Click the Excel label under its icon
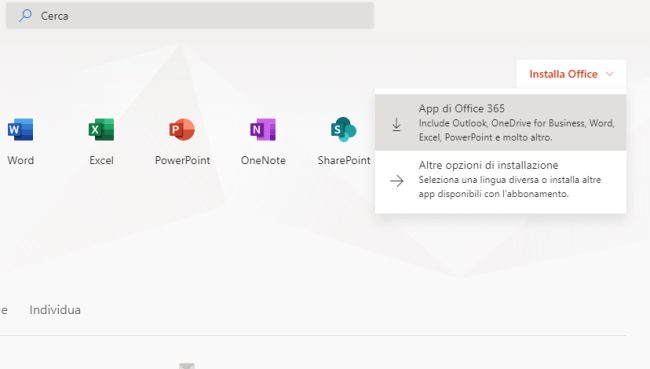Image resolution: width=650 pixels, height=369 pixels. point(101,160)
